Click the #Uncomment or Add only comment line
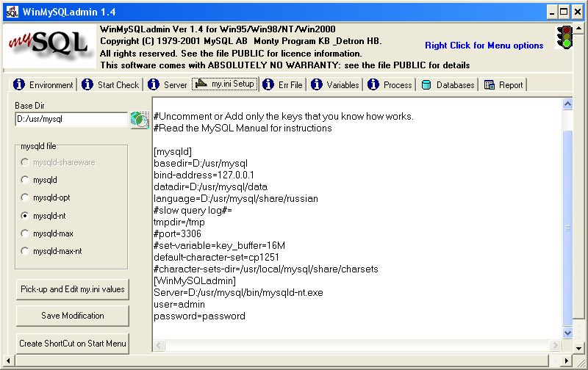Screen dimensions: 588x370 284,117
